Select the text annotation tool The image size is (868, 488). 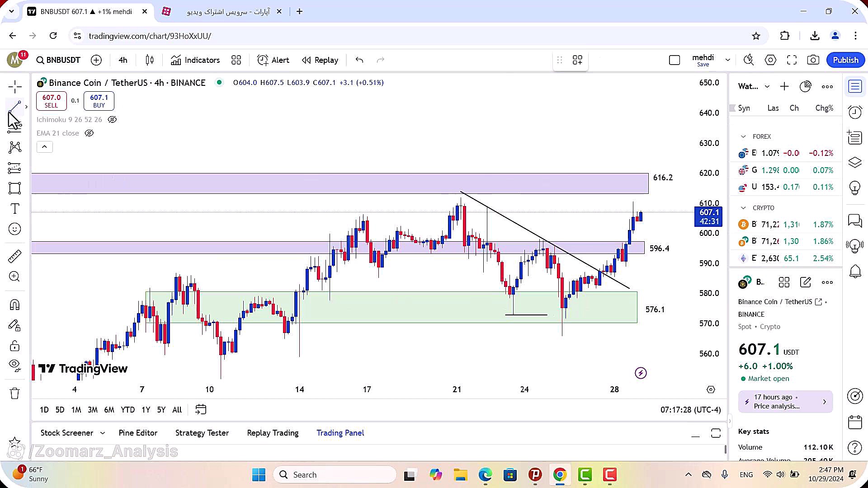14,208
